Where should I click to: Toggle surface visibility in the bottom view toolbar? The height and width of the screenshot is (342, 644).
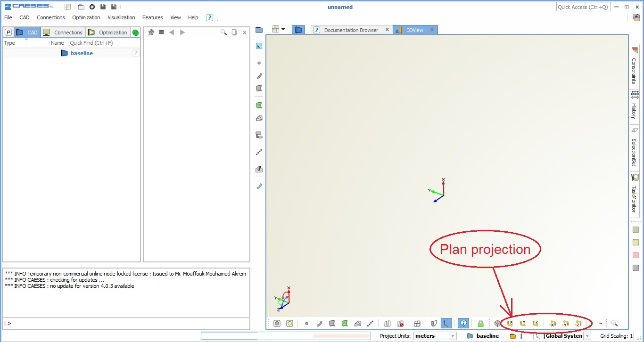click(x=332, y=324)
